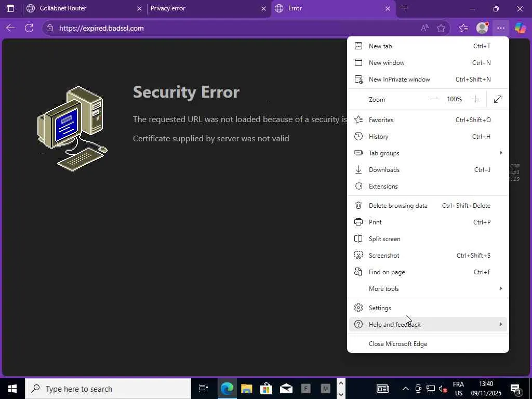The image size is (532, 399).
Task: Open the network tray icon
Action: tap(431, 389)
